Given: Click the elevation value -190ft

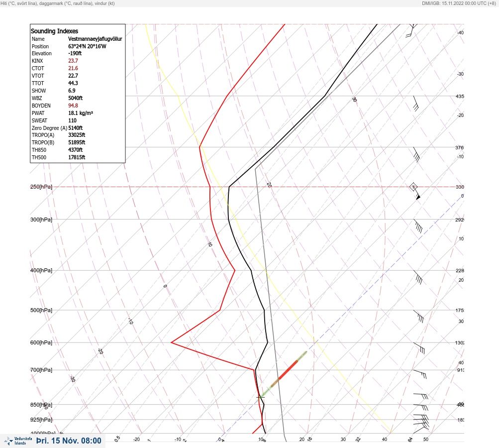Looking at the screenshot, I should click(x=75, y=53).
